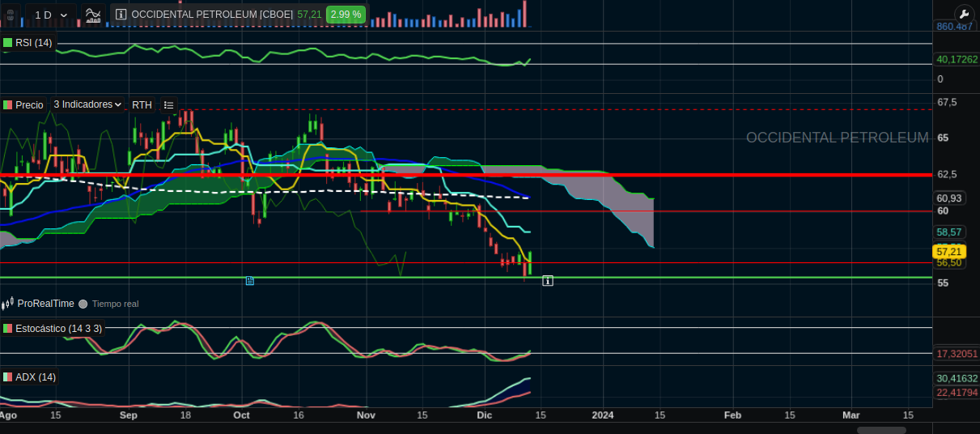Click the 57,21 price next to title

click(x=308, y=15)
